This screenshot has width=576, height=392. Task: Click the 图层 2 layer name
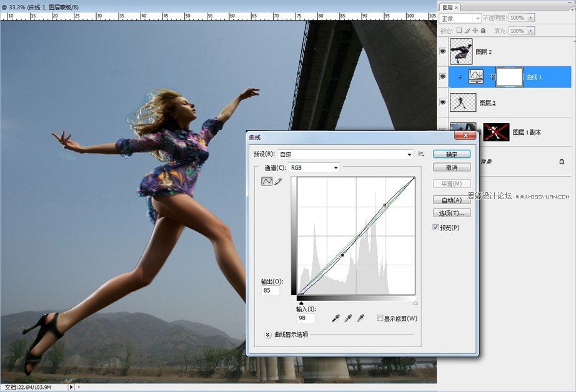[484, 52]
